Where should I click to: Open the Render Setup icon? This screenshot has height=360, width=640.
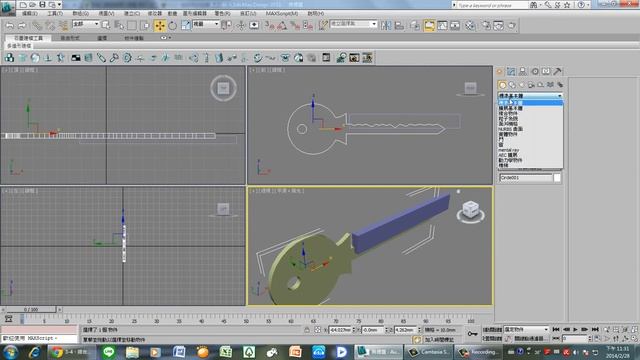click(486, 26)
